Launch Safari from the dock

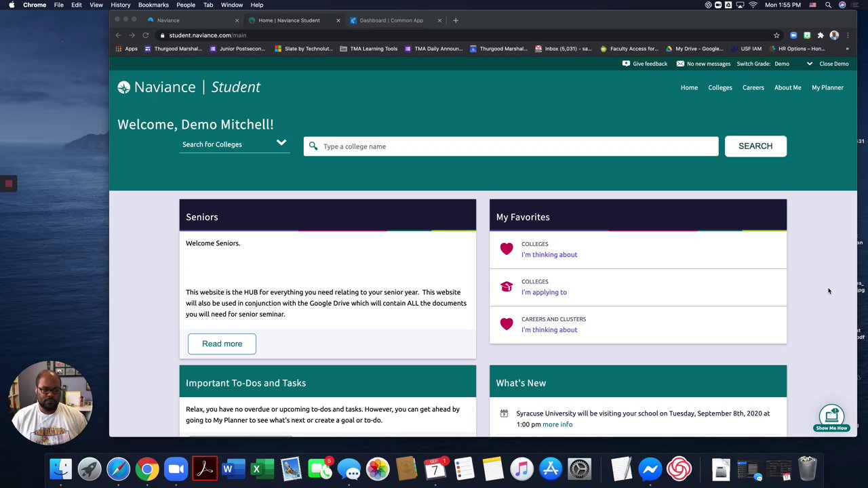(118, 469)
